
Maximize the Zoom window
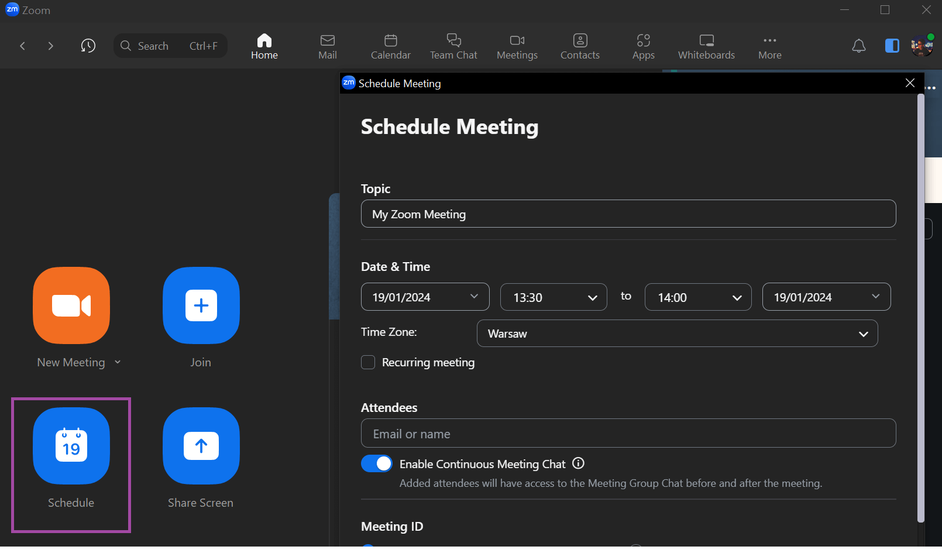885,10
